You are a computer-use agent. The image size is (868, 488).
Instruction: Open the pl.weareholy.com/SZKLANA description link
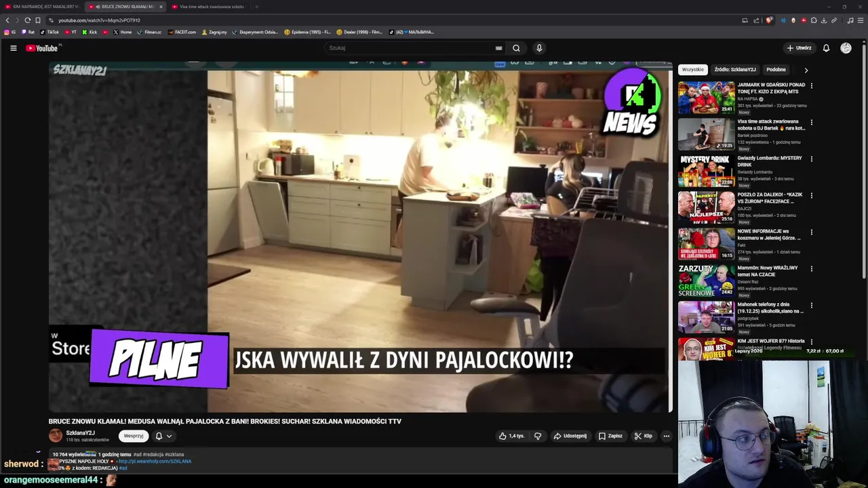click(155, 461)
